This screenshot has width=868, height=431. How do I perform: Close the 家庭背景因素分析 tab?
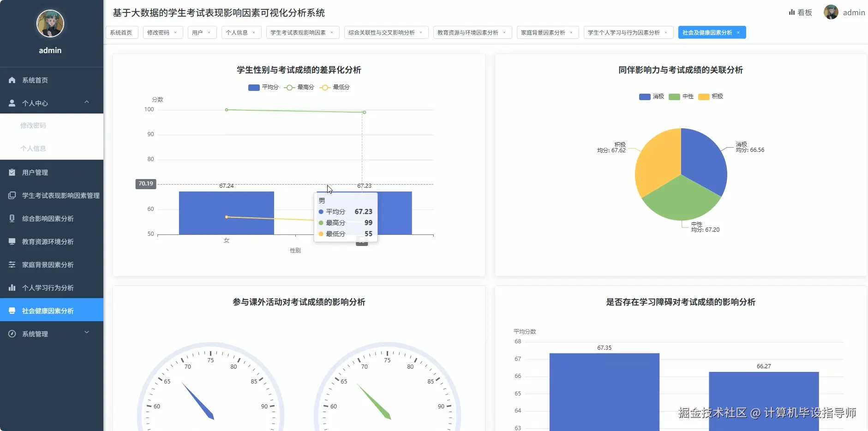(571, 33)
